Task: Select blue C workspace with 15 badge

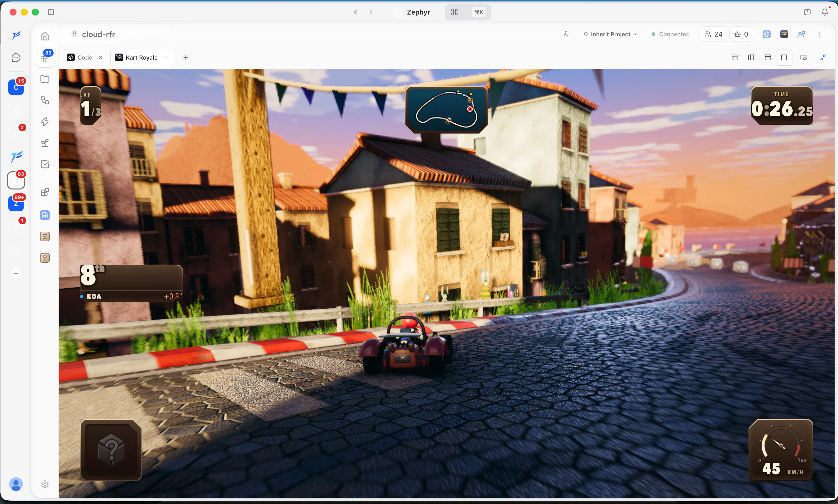Action: [x=16, y=87]
